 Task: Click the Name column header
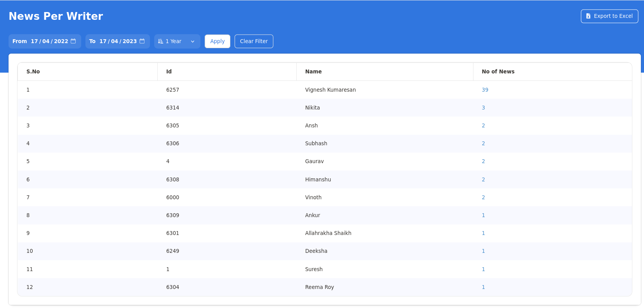313,71
